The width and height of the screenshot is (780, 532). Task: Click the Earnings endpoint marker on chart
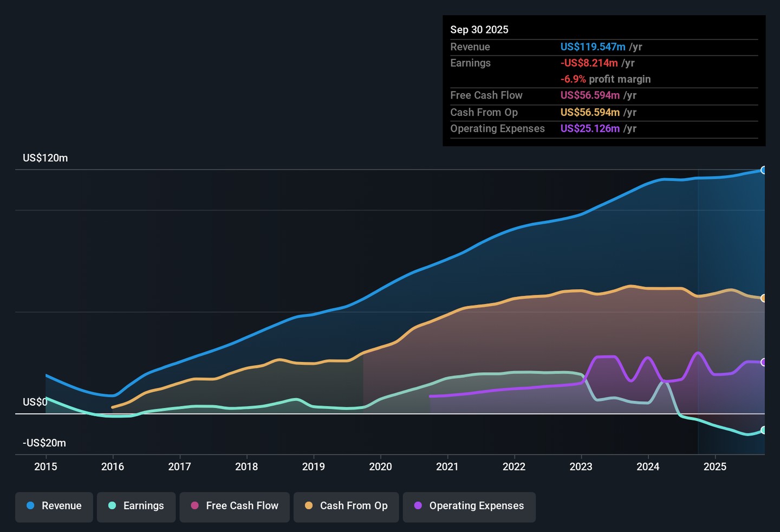point(764,430)
